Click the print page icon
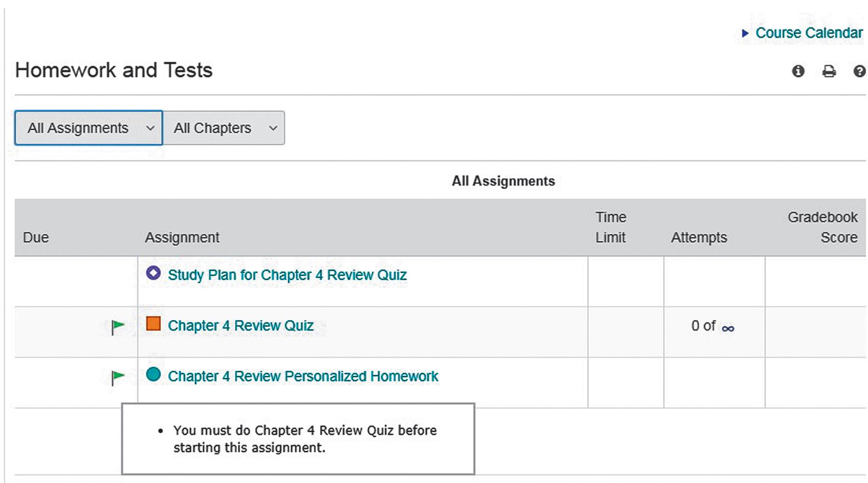This screenshot has height=483, width=868. pyautogui.click(x=829, y=71)
